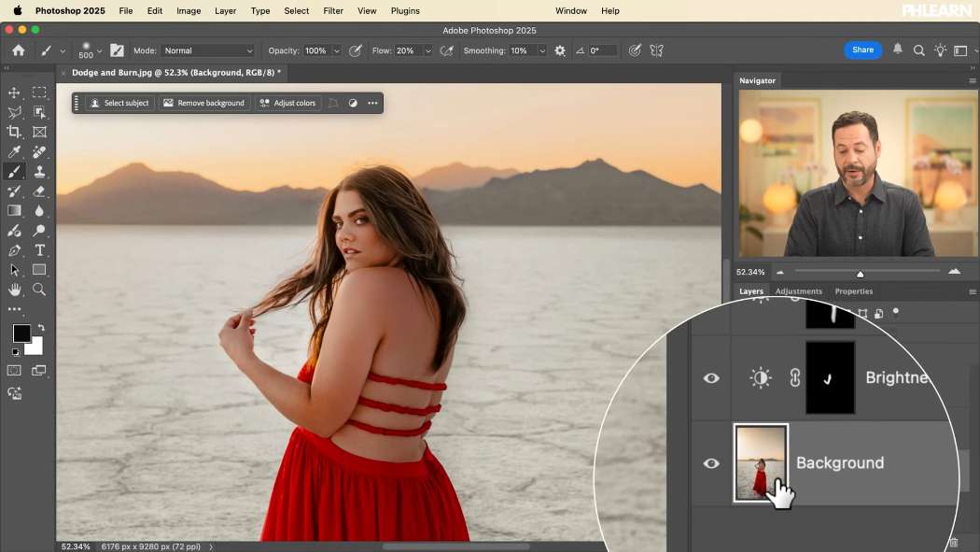The image size is (980, 552).
Task: Open the File menu
Action: (126, 10)
